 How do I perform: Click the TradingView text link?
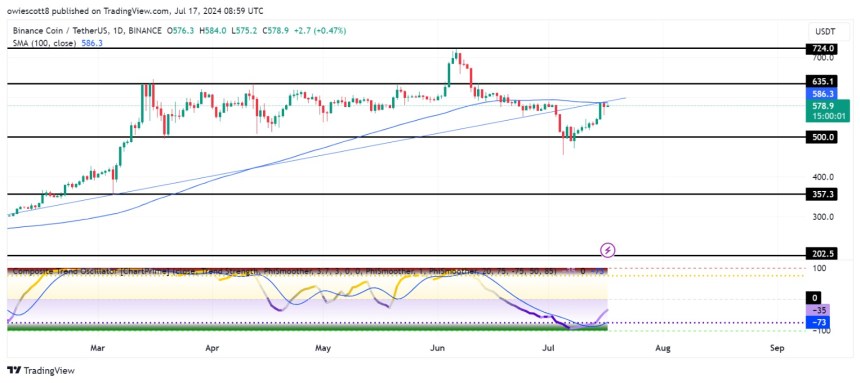coord(48,370)
